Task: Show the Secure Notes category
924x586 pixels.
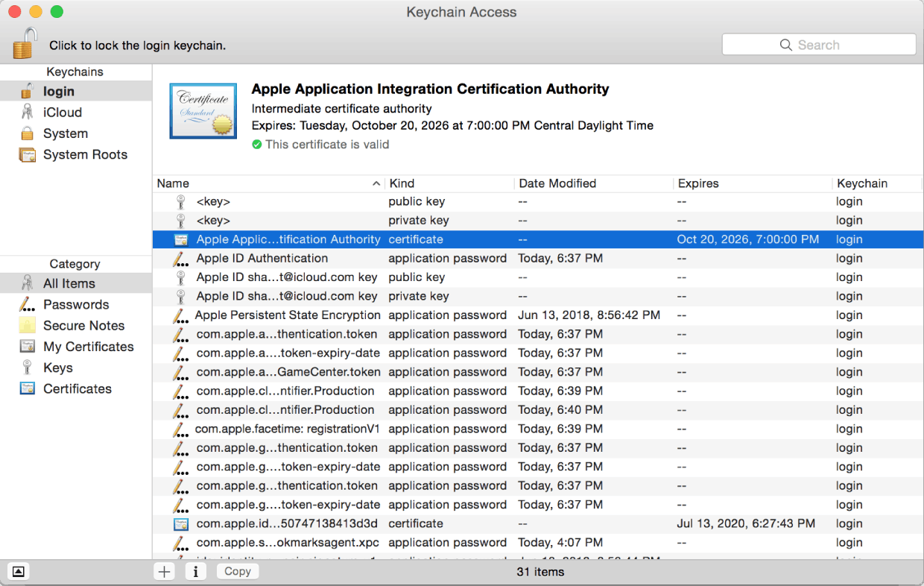Action: (76, 325)
